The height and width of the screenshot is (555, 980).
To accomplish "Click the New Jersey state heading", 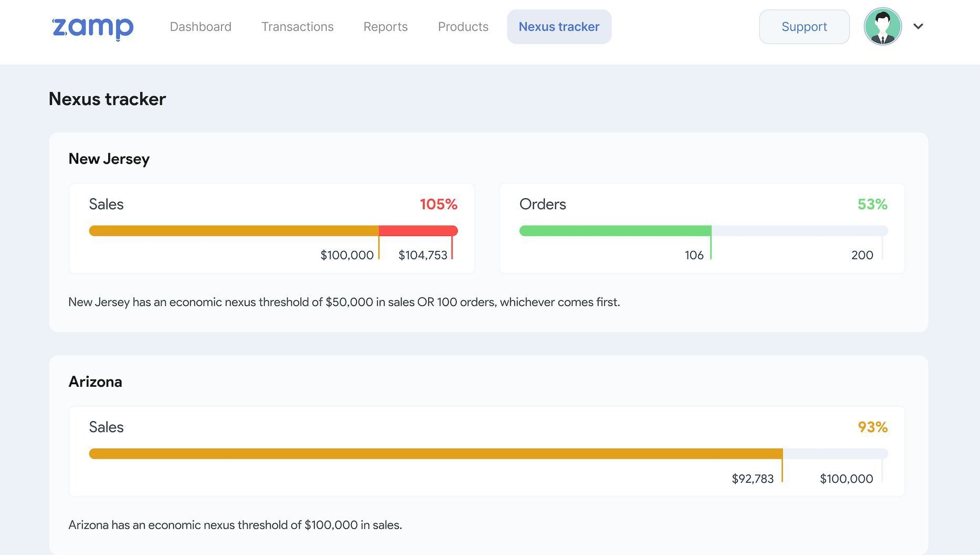I will [108, 159].
